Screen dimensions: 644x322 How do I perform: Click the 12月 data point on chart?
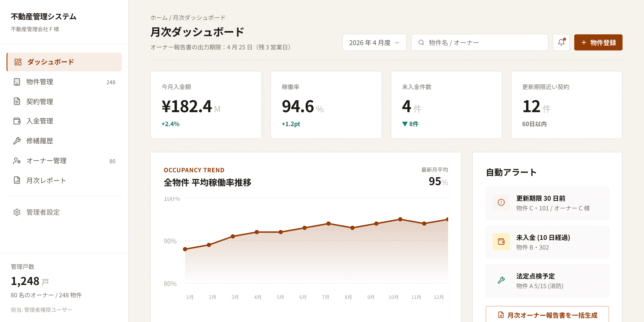click(x=447, y=219)
